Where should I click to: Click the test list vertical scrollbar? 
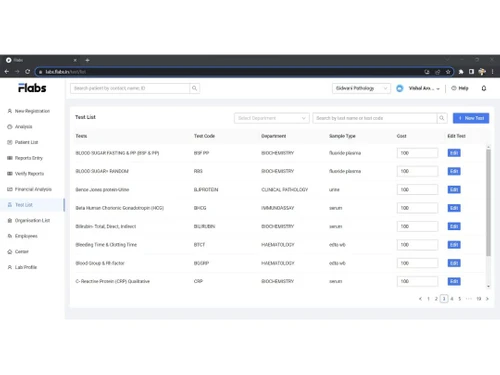488,203
